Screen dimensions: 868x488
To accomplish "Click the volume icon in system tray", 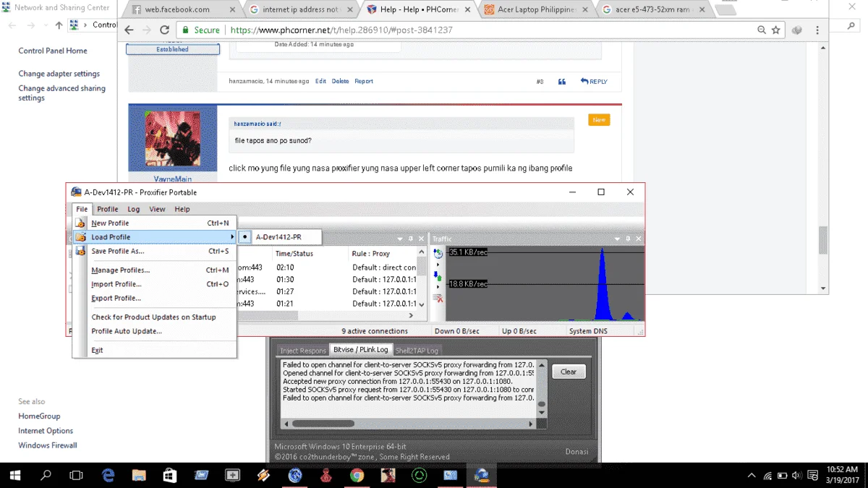I will pos(796,475).
